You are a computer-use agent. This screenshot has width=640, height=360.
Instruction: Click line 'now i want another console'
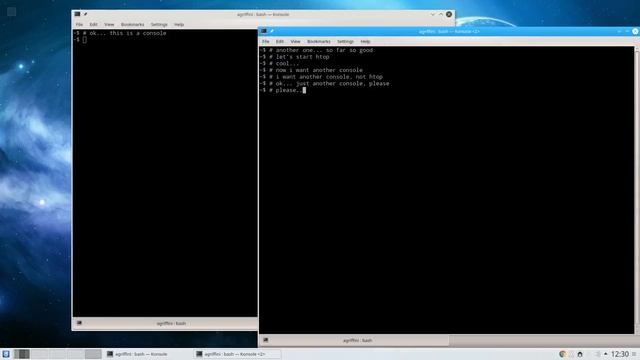(x=319, y=70)
